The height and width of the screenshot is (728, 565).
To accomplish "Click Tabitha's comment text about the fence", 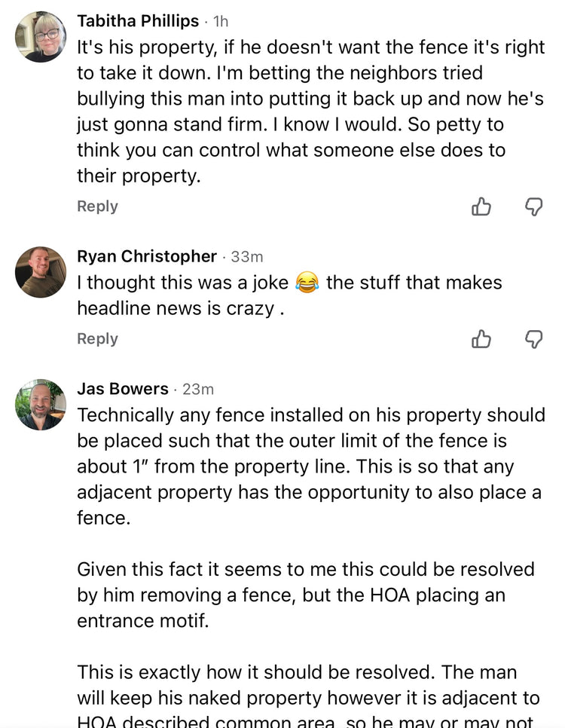I will click(310, 112).
